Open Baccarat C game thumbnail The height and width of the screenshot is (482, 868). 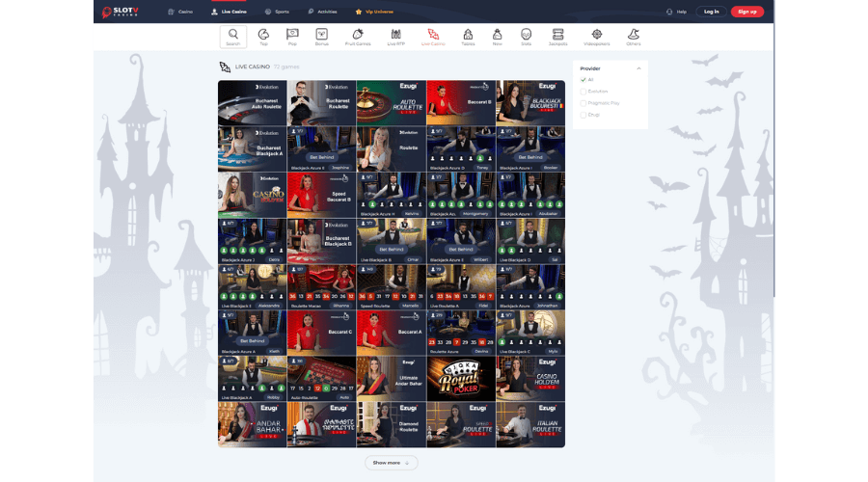(321, 333)
